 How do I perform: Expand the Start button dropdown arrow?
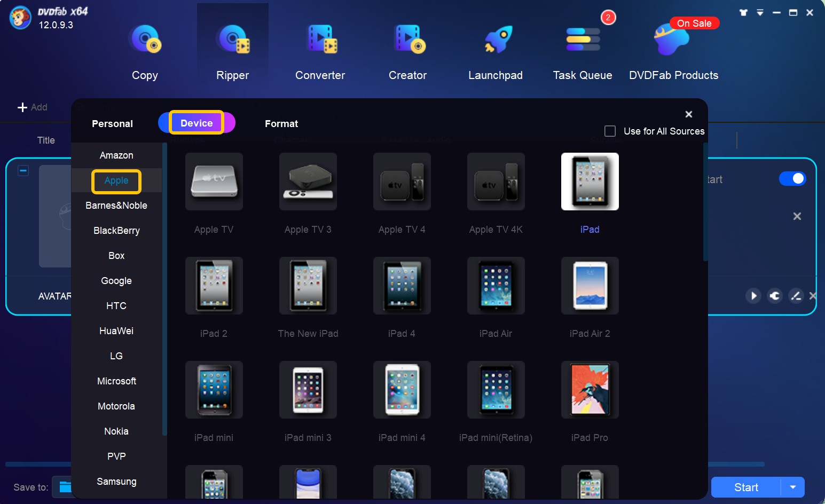click(x=793, y=487)
